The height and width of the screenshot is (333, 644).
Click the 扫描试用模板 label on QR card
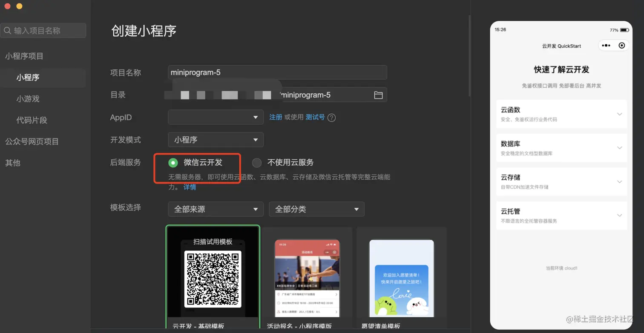(213, 241)
